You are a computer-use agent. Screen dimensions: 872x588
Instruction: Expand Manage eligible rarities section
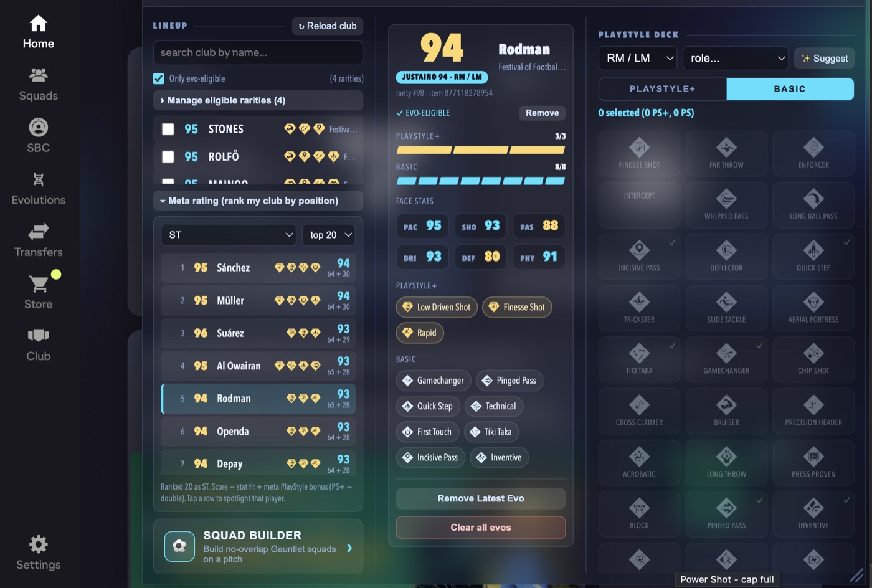258,100
